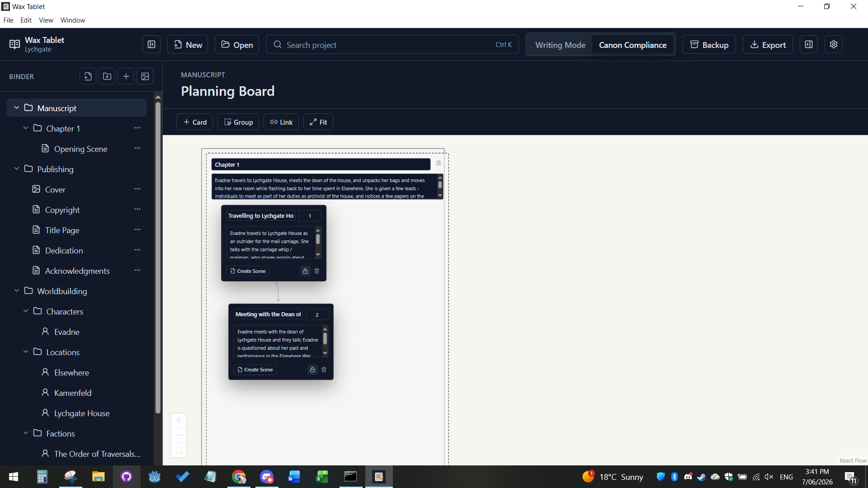
Task: Click the canvas fit view icon
Action: click(x=179, y=450)
